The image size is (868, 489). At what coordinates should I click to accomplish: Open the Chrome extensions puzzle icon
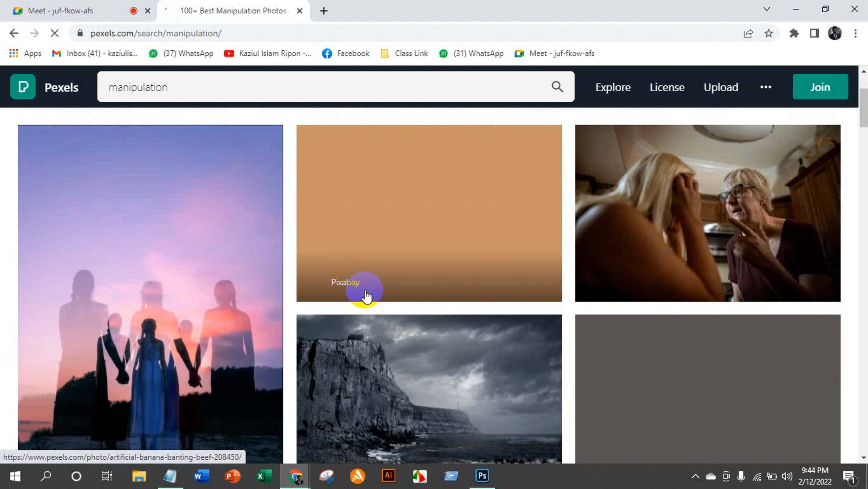point(794,33)
